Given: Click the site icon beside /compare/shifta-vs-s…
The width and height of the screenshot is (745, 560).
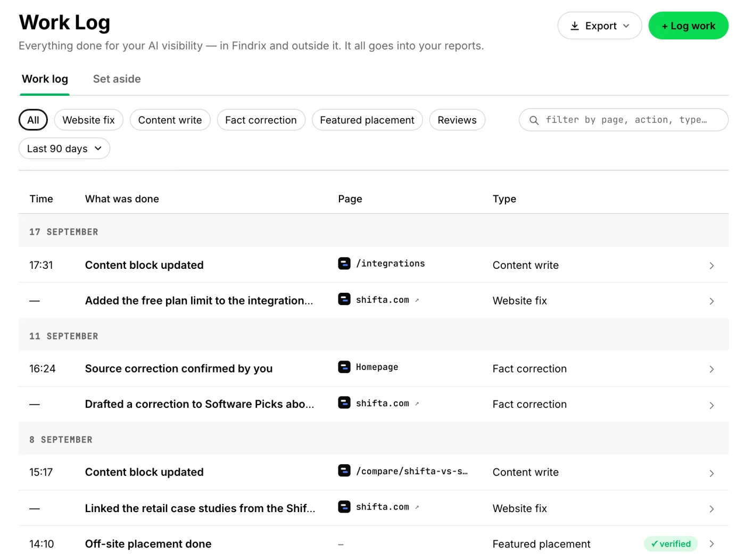Looking at the screenshot, I should click(344, 471).
